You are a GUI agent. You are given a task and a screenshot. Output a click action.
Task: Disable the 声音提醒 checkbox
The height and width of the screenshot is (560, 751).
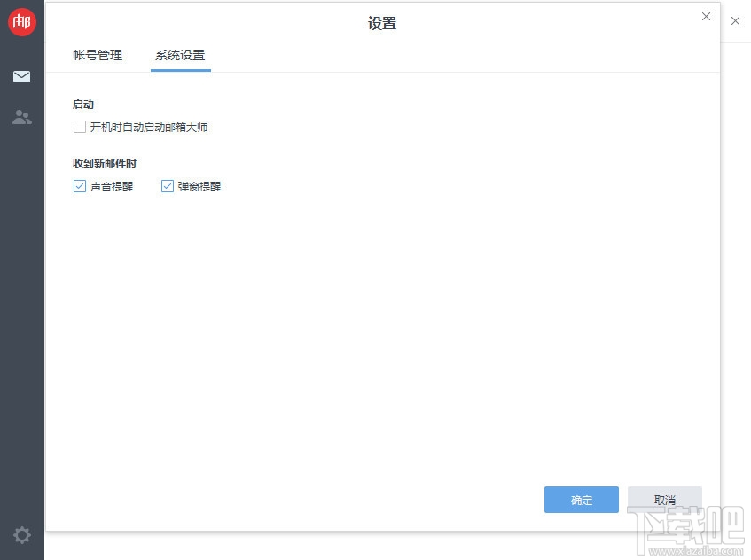point(79,186)
